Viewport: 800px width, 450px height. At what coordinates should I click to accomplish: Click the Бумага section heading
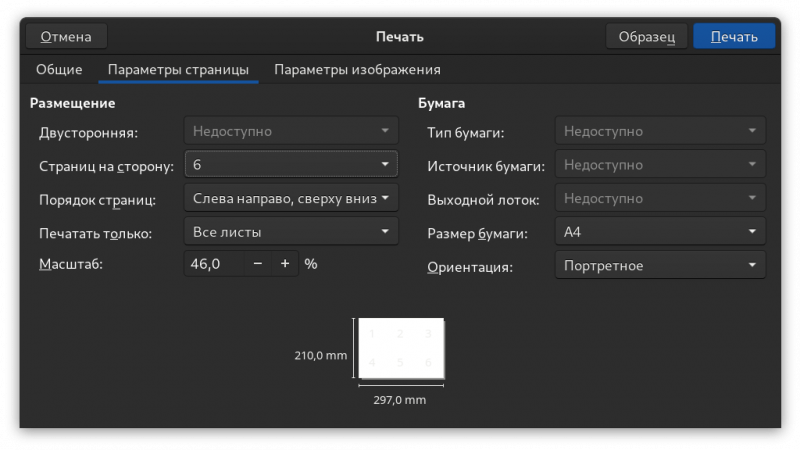tap(441, 103)
